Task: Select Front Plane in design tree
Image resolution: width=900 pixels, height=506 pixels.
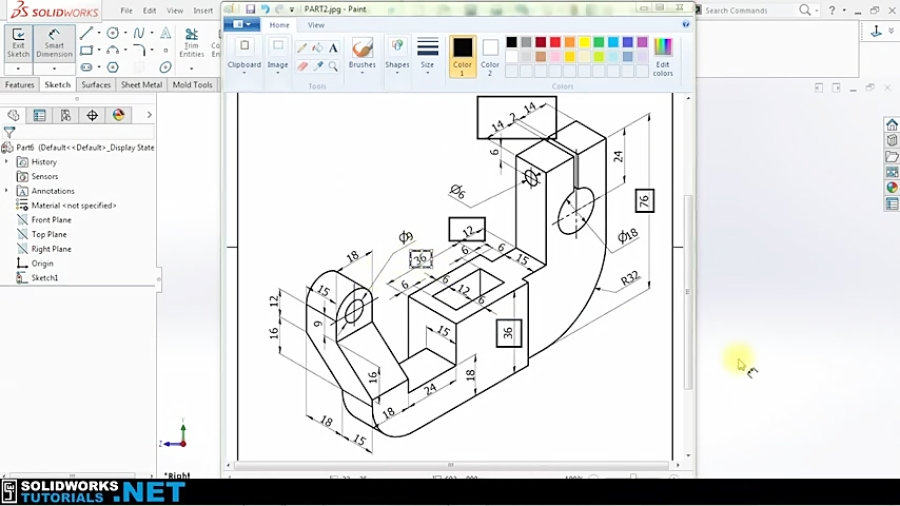Action: click(x=51, y=220)
